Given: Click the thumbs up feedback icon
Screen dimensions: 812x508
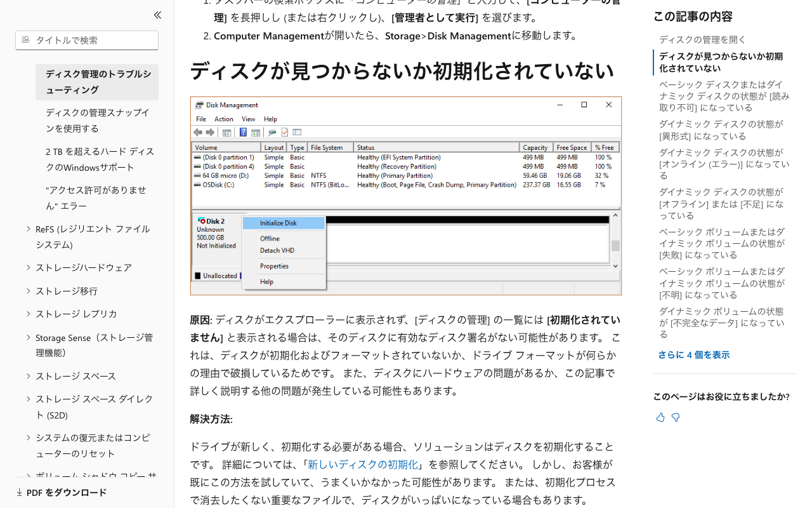Looking at the screenshot, I should tap(660, 417).
